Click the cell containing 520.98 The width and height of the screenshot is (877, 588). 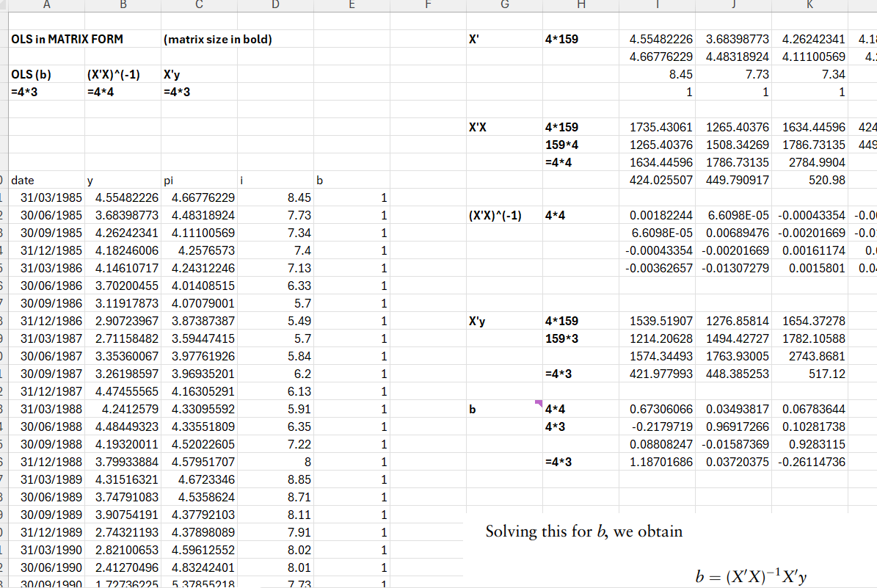pos(826,180)
